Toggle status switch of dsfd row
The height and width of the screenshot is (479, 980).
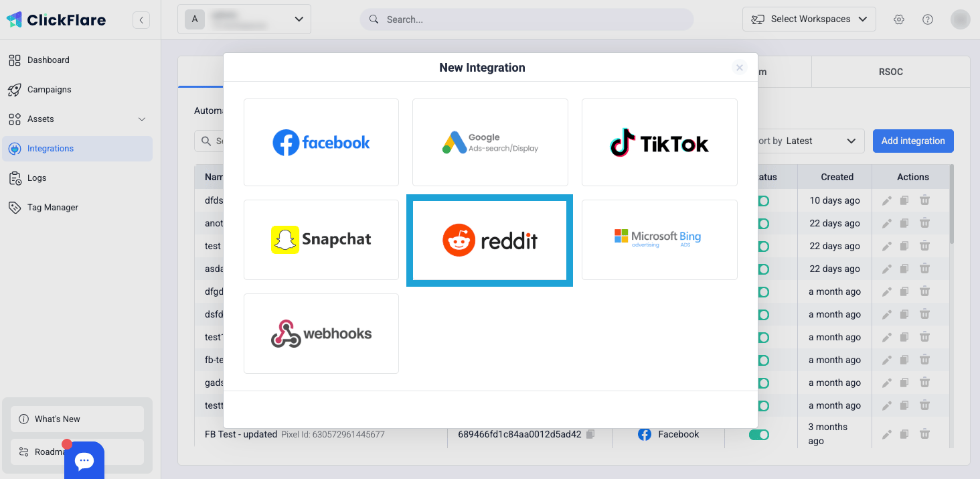click(x=763, y=315)
